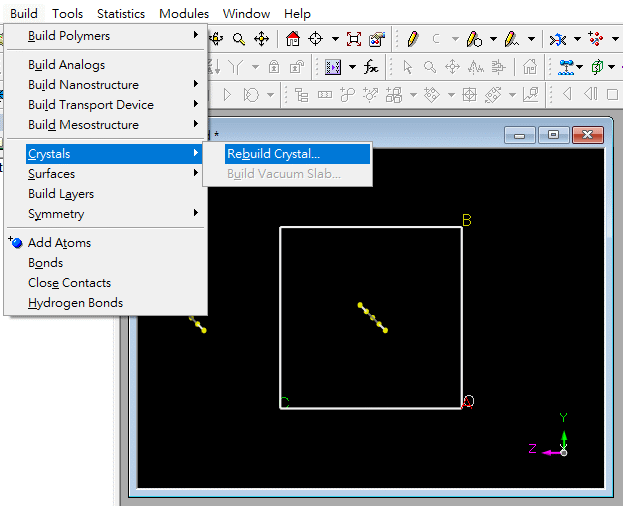Select Add Atoms menu entry

tap(59, 243)
